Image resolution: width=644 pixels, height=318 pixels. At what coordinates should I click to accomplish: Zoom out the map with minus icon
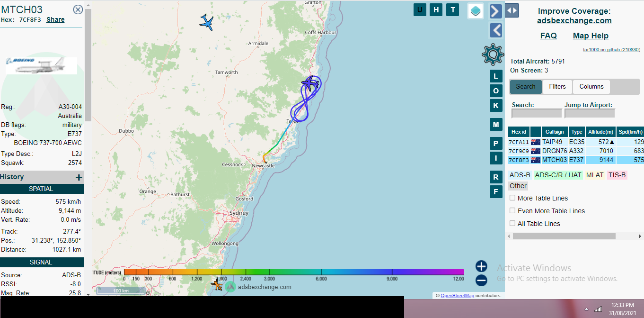click(x=481, y=281)
